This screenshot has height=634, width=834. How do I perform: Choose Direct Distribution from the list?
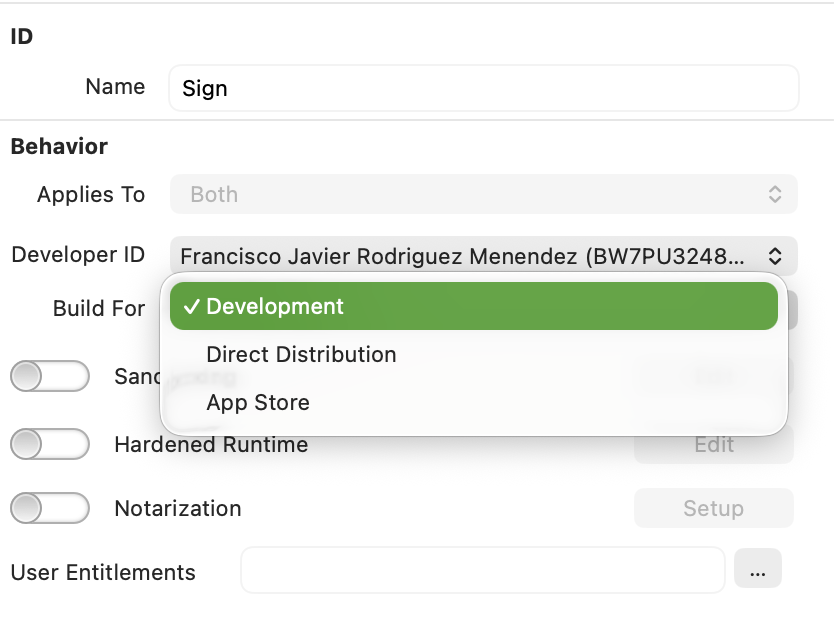click(x=301, y=354)
